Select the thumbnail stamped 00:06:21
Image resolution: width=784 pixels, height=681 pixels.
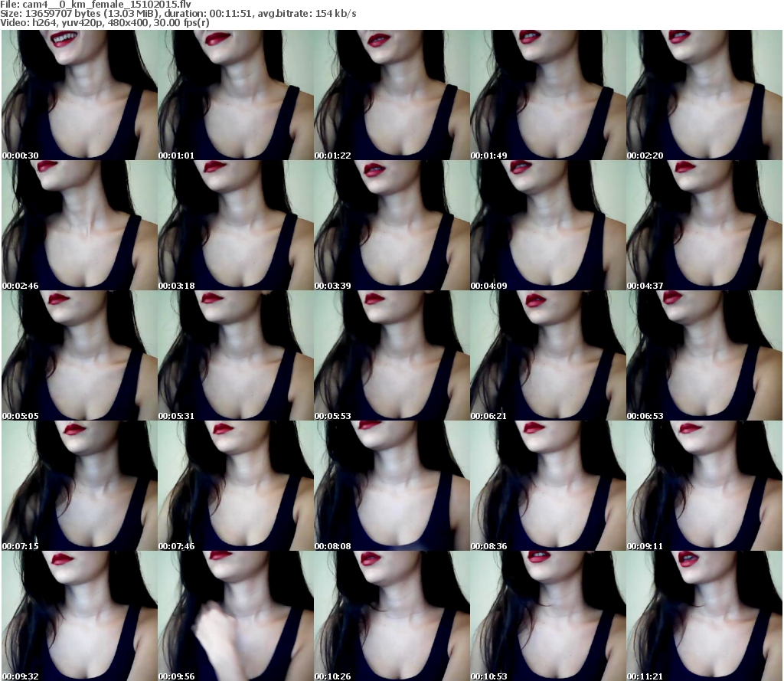(x=548, y=355)
